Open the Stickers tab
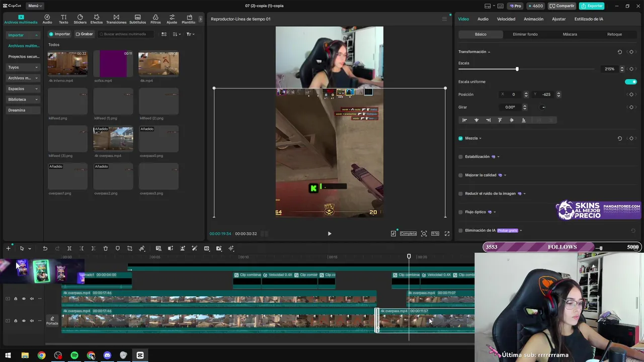644x362 pixels. coord(80,19)
